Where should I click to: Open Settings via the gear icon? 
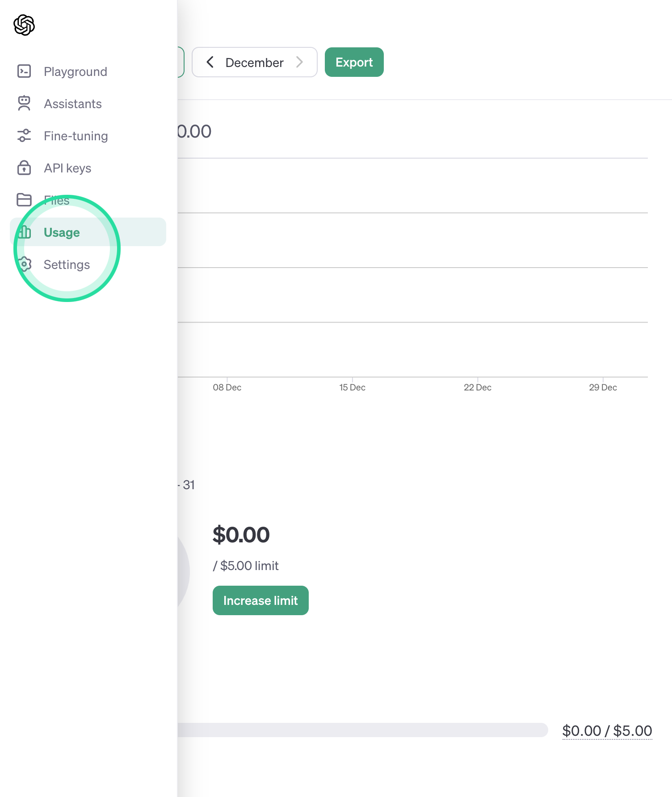tap(24, 264)
